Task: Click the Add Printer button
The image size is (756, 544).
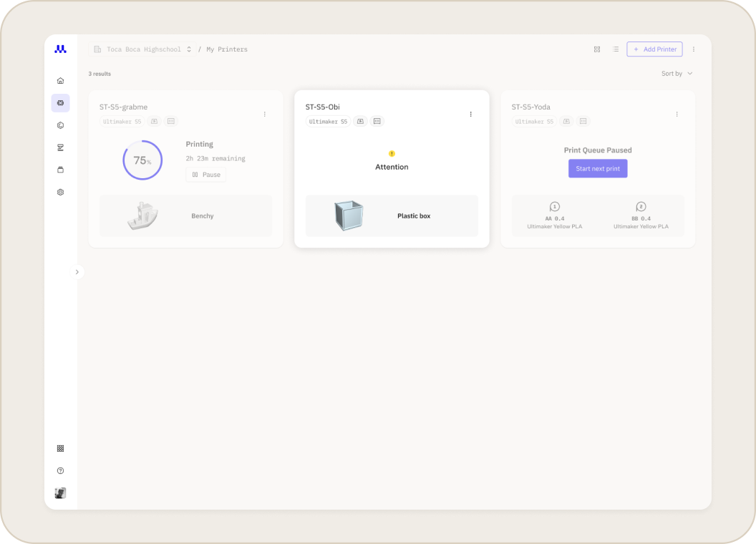Action: 654,49
